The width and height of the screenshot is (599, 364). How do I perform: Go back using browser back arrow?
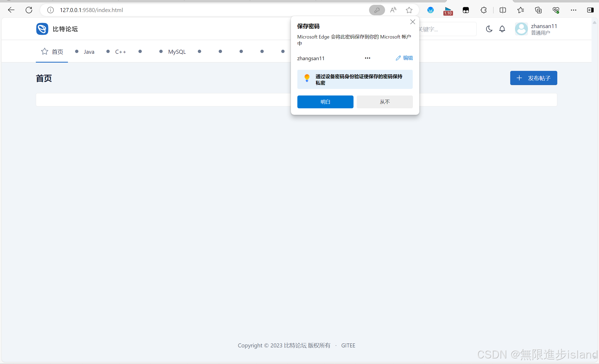11,10
